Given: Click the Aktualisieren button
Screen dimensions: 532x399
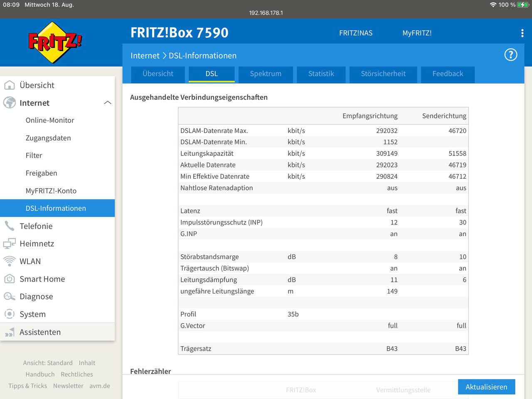Looking at the screenshot, I should click(x=486, y=387).
